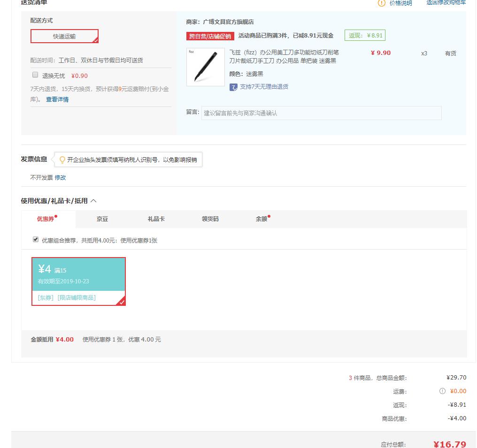
Task: Open the 礼品卡 tab
Action: click(156, 219)
